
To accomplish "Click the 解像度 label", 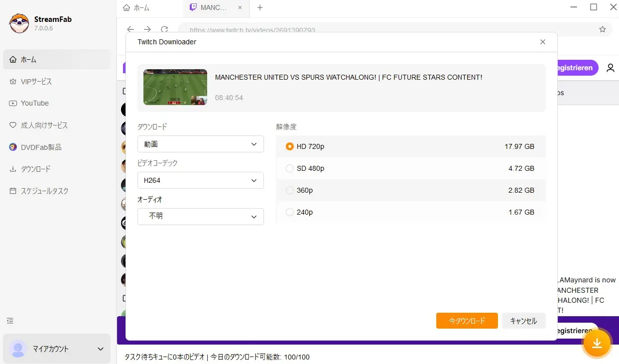I will point(286,127).
